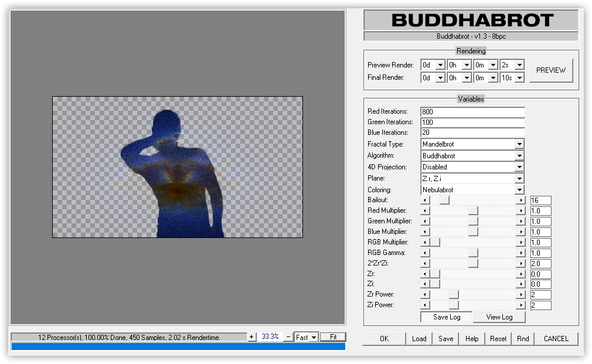Click the Reset button
The width and height of the screenshot is (592, 364).
point(498,339)
